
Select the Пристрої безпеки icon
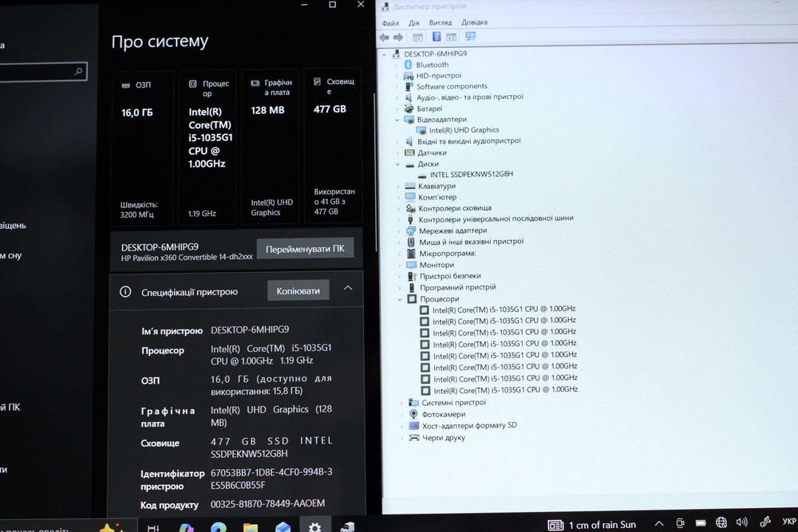coord(413,276)
